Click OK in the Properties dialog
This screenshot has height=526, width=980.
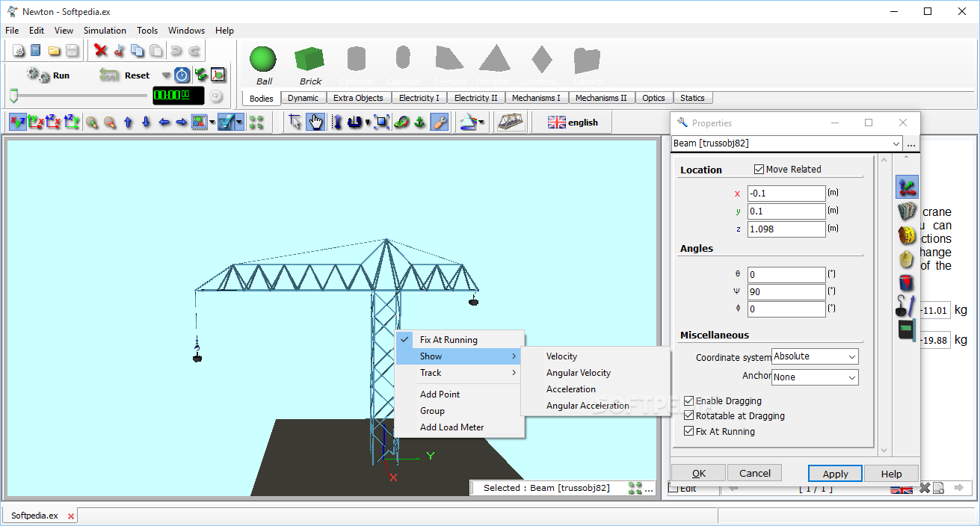coord(698,473)
